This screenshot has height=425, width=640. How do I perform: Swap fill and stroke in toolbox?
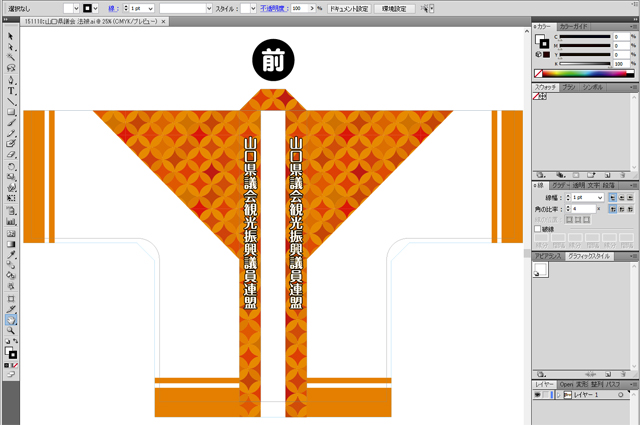15,341
